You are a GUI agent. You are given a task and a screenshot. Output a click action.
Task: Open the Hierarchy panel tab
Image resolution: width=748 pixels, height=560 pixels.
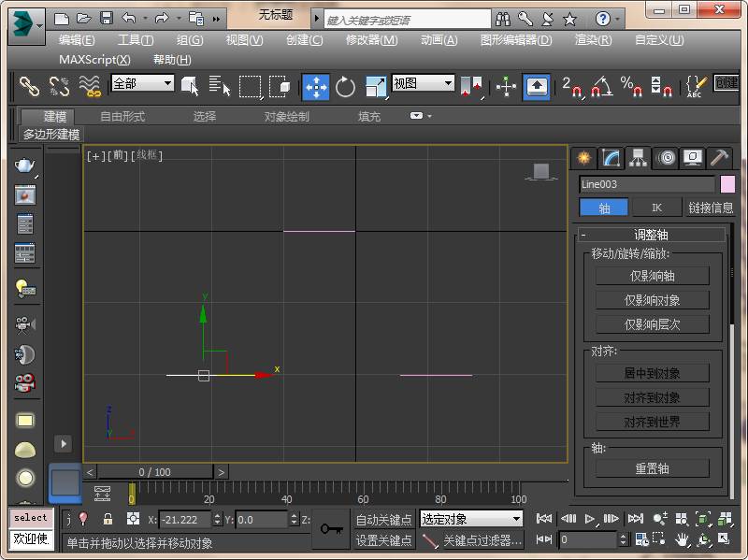[x=638, y=158]
